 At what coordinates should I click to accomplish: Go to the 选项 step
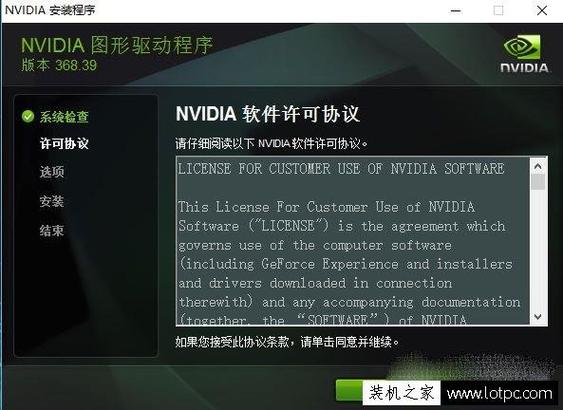(52, 172)
